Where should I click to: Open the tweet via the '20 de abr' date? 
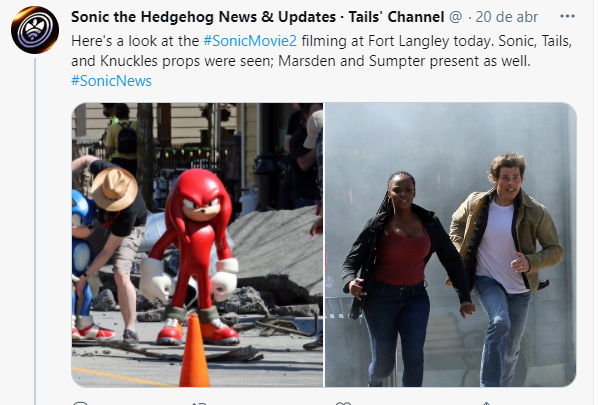tap(506, 17)
